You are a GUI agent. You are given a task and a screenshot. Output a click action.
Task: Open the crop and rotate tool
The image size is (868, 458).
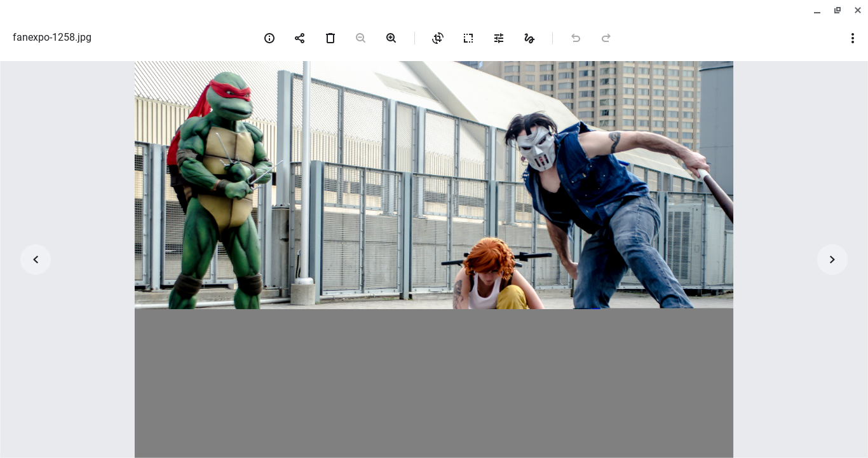pos(438,38)
